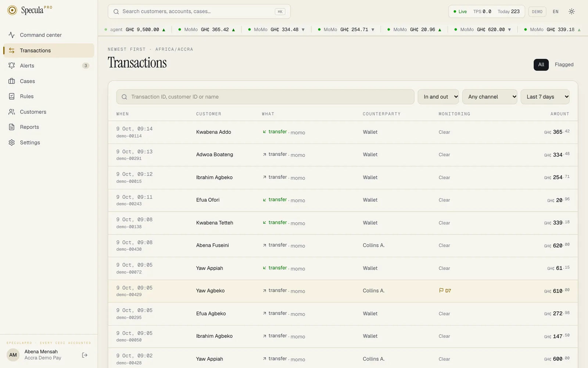The width and height of the screenshot is (588, 368).
Task: Click the Specula logo icon
Action: coord(12,10)
